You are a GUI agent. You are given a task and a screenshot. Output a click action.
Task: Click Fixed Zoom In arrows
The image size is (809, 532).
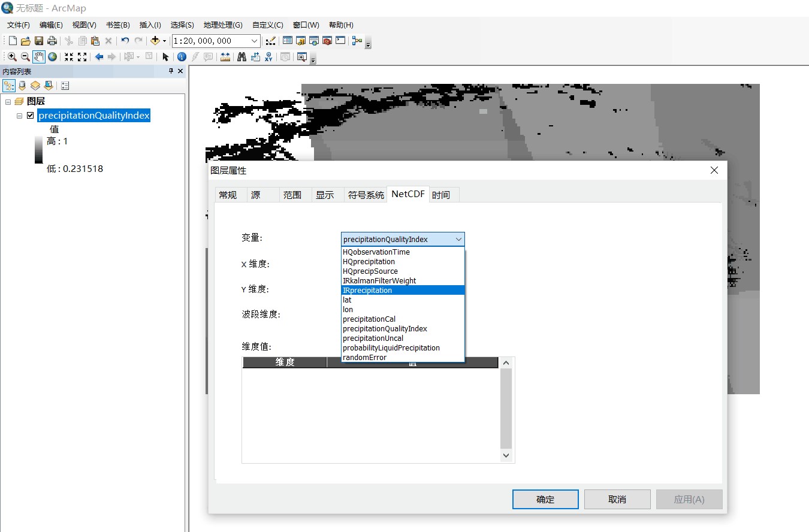point(69,57)
